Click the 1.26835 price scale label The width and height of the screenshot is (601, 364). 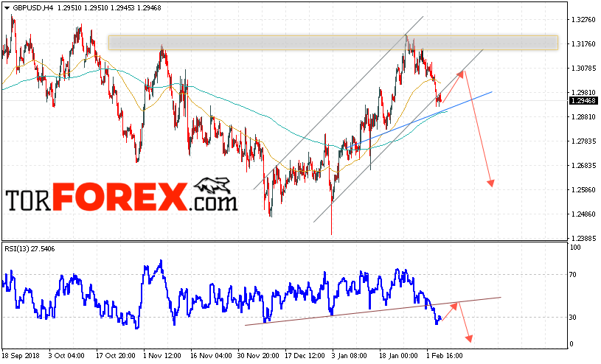(x=583, y=166)
